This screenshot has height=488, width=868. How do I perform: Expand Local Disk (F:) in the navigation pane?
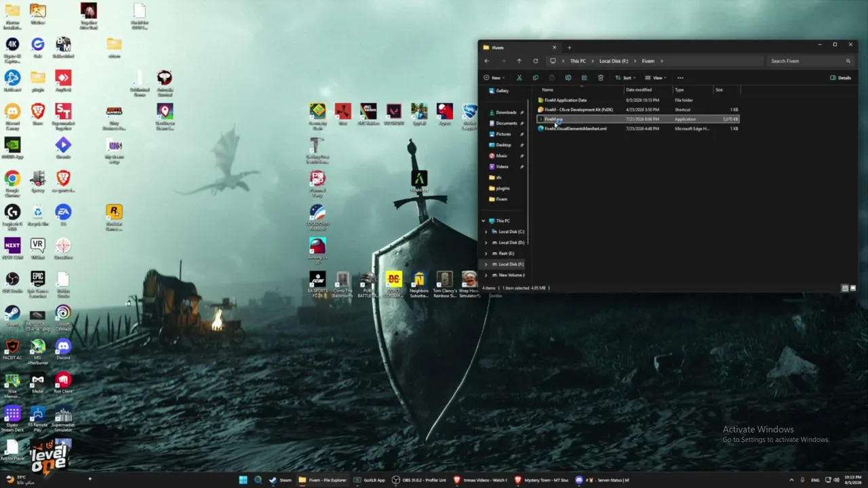coord(486,264)
